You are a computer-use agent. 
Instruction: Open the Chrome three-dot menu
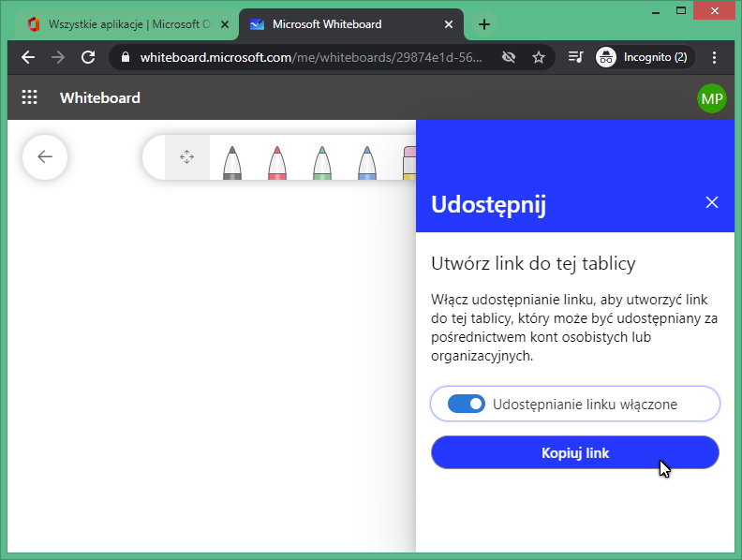point(715,57)
